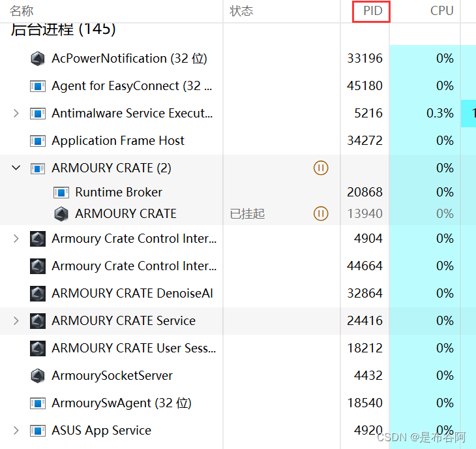Click PID value 4904

pos(368,238)
